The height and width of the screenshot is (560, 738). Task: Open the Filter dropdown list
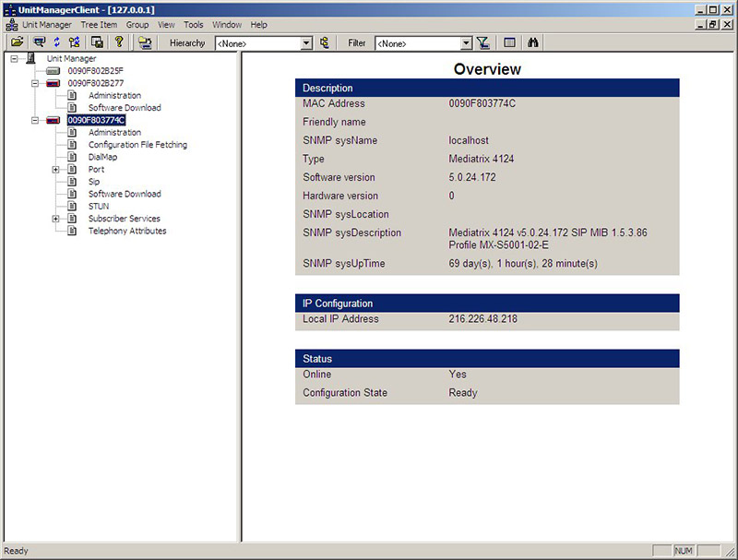click(x=466, y=43)
